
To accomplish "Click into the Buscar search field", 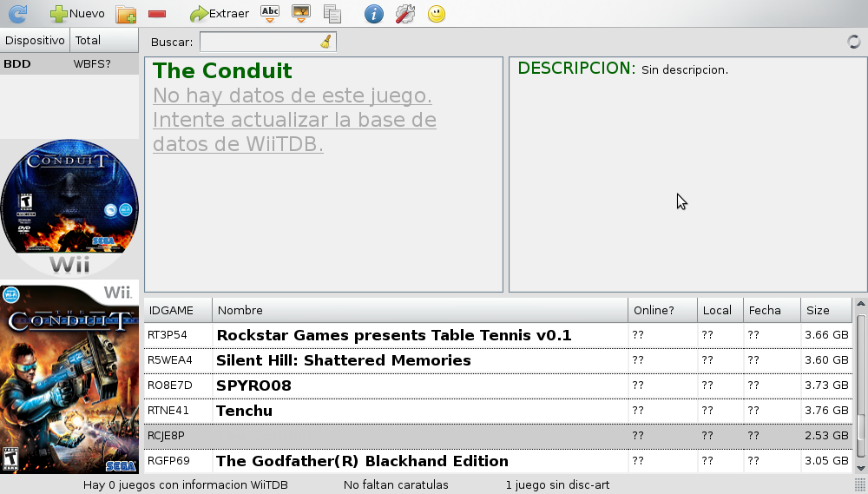I will tap(268, 42).
